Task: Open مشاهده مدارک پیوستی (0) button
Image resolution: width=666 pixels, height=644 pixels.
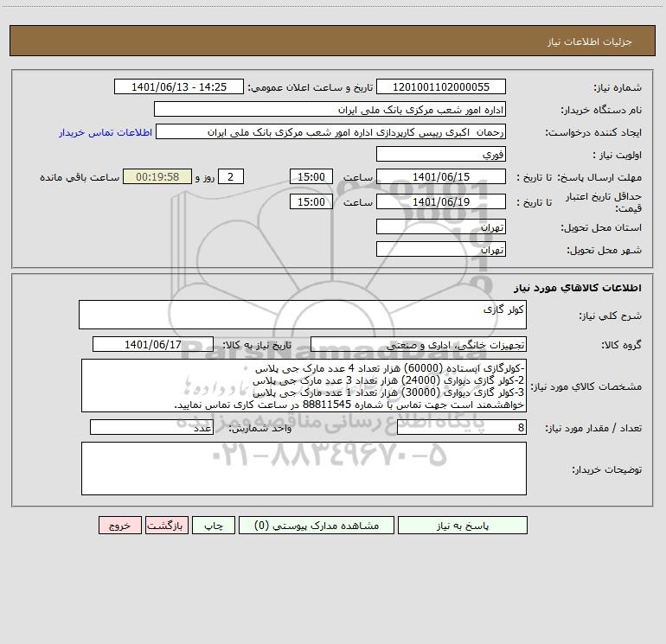Action: pos(317,526)
